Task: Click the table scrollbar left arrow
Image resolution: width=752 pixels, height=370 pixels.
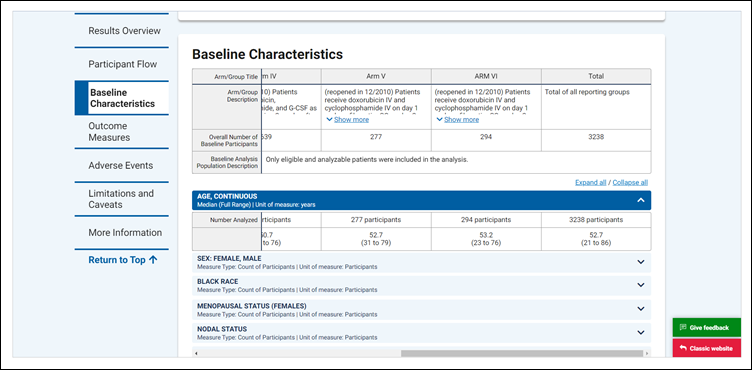Action: (x=196, y=353)
